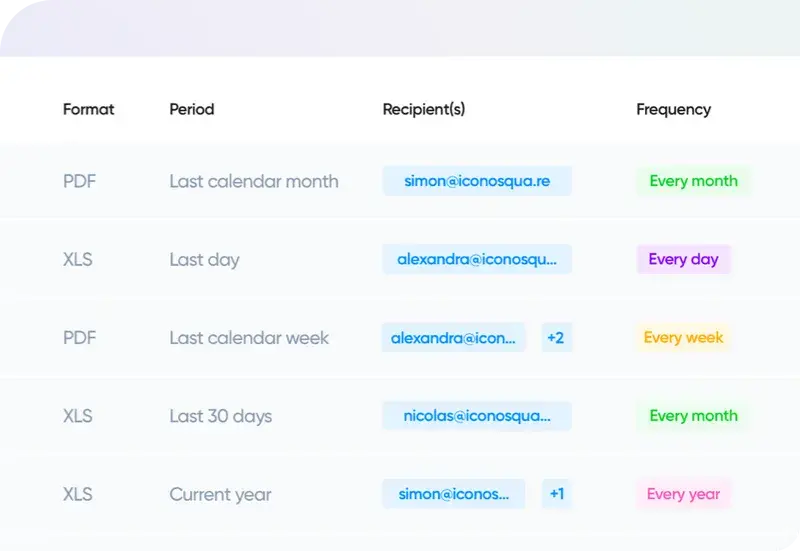Expand the +2 additional recipients badge
This screenshot has width=800, height=551.
[x=556, y=338]
